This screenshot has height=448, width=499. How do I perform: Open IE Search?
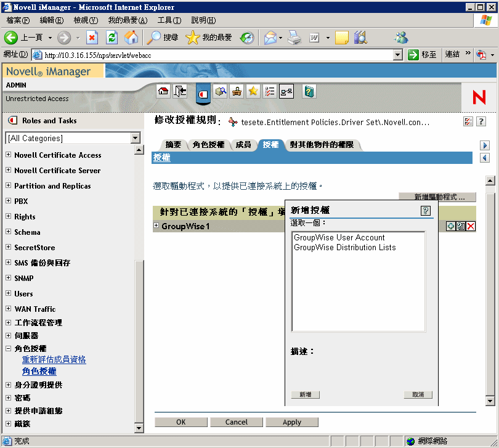click(x=162, y=38)
